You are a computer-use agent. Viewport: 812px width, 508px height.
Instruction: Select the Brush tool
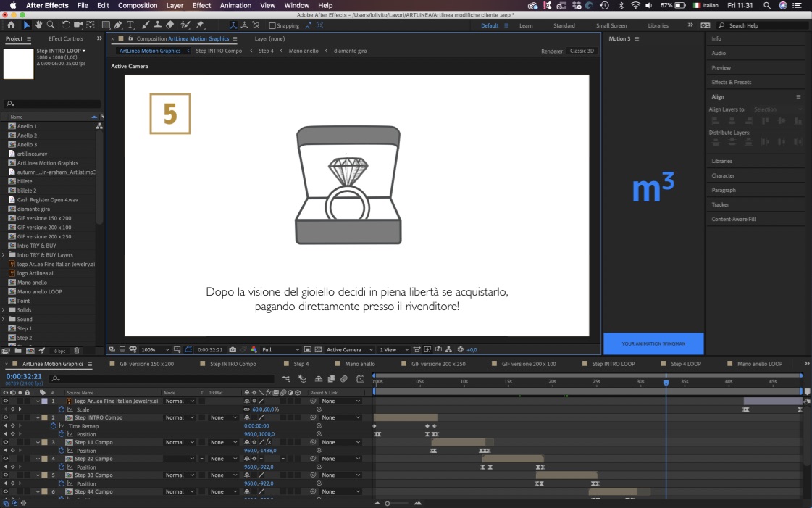coord(146,25)
